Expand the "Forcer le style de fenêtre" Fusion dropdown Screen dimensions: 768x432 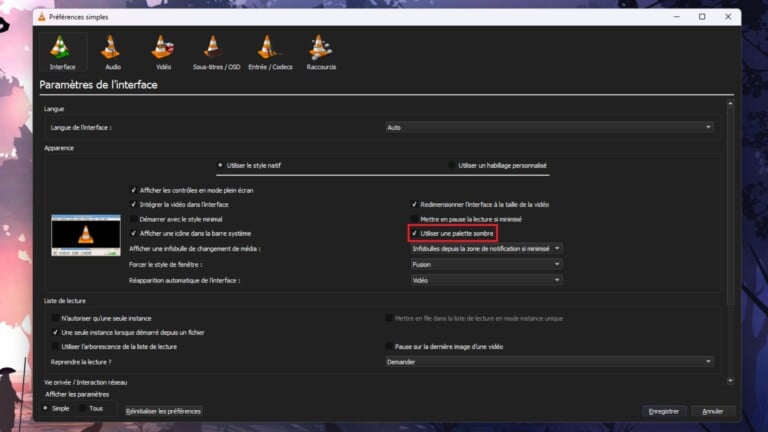[486, 264]
